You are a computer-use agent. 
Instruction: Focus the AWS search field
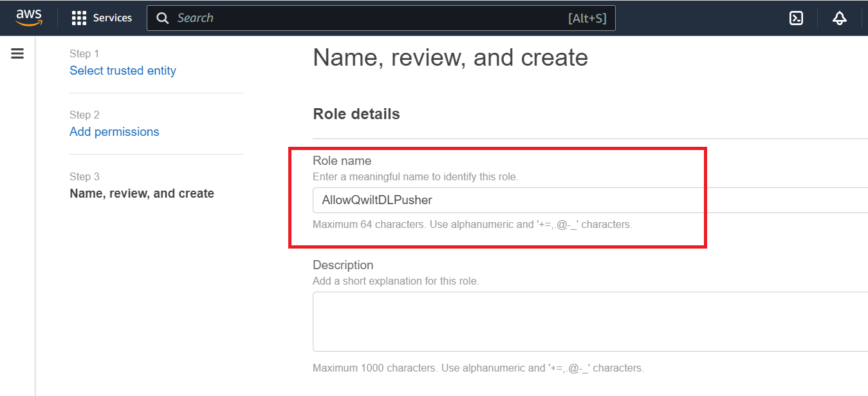tap(381, 18)
